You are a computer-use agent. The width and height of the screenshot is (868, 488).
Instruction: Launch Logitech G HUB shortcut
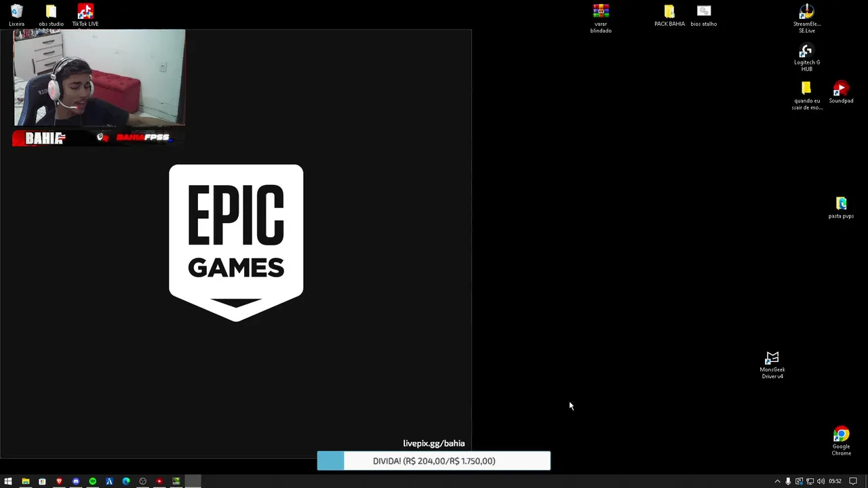point(806,58)
